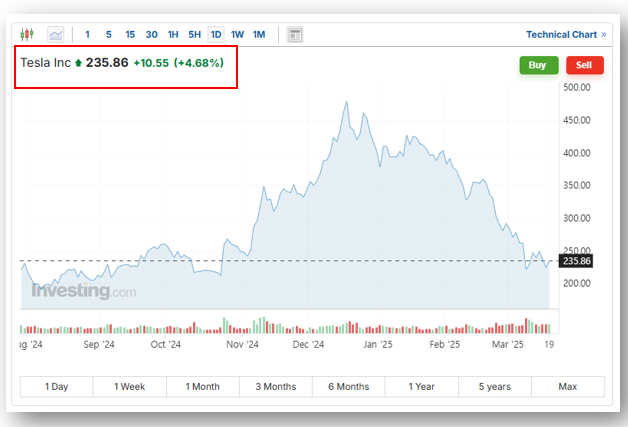Click the 200.00 axis label

[577, 284]
